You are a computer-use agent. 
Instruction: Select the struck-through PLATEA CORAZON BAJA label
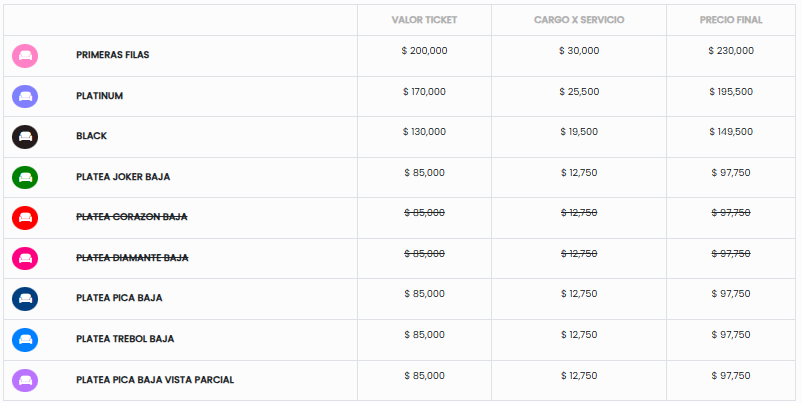[132, 217]
